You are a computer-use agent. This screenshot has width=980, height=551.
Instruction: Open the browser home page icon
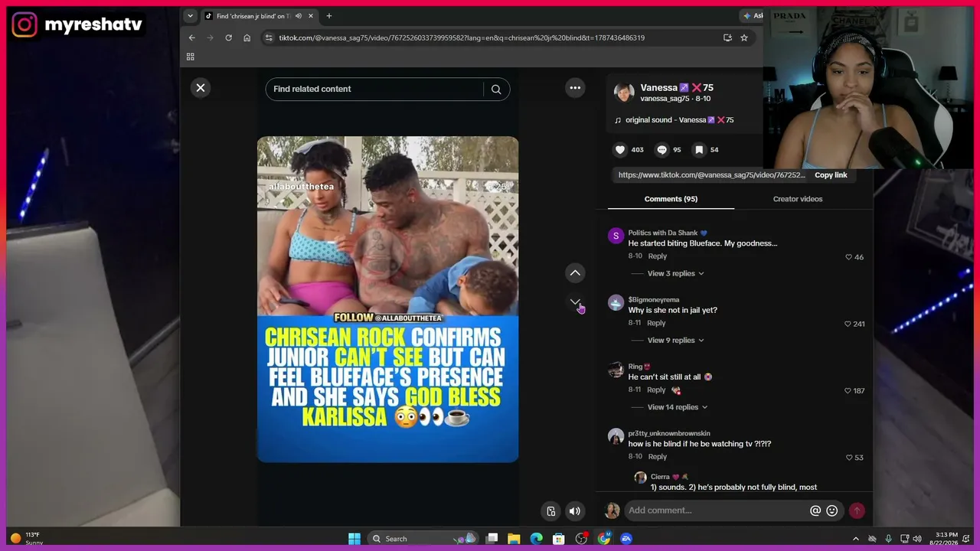click(247, 37)
